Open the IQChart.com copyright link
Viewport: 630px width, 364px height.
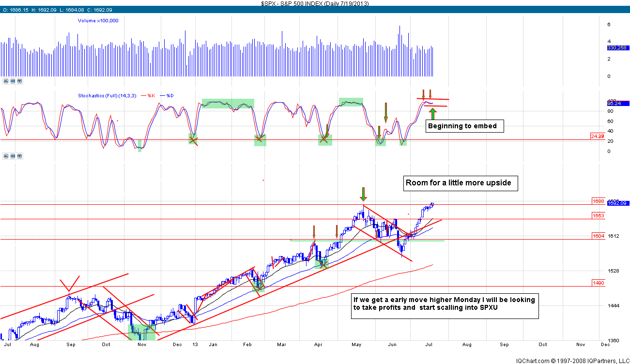click(x=572, y=360)
